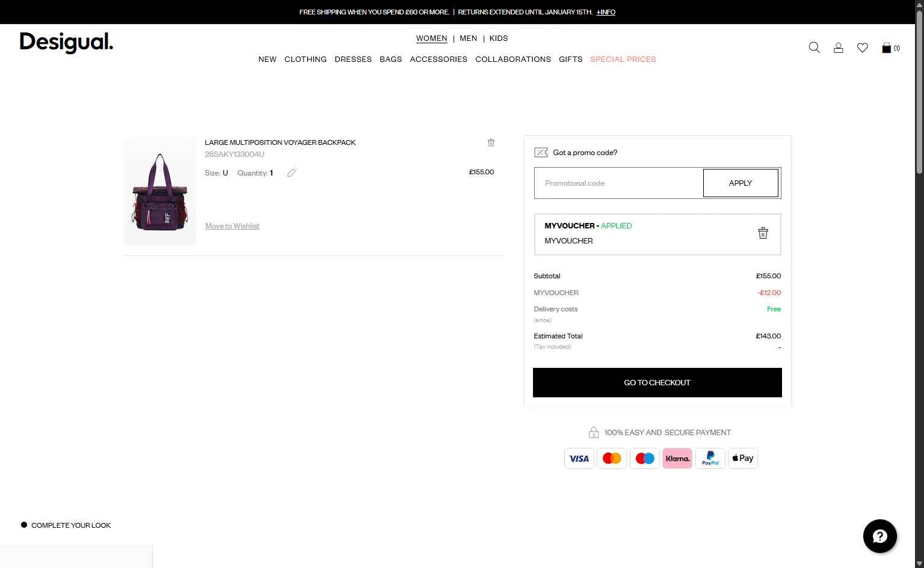Click the PayPal payment icon
Viewport: 924px width, 568px height.
[x=710, y=459]
